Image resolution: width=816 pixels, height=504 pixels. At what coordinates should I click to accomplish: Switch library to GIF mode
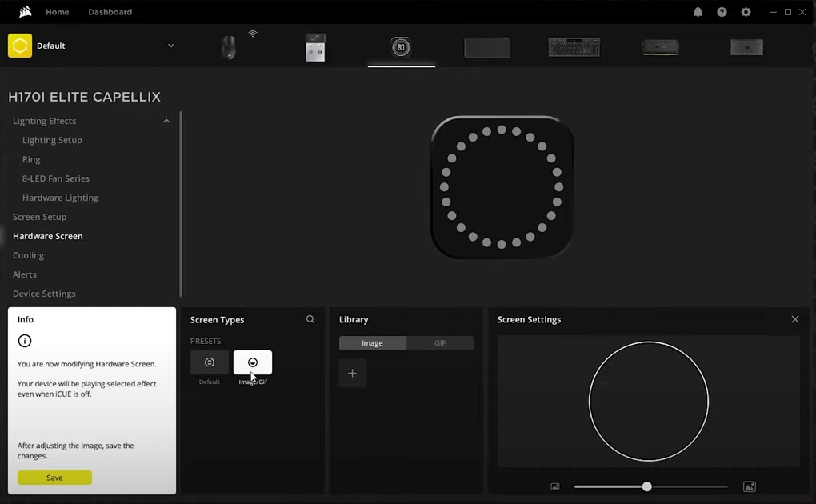click(440, 342)
